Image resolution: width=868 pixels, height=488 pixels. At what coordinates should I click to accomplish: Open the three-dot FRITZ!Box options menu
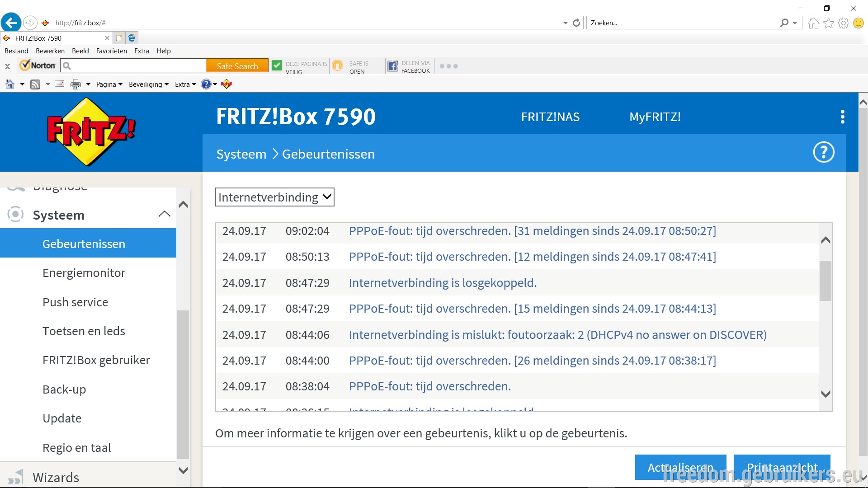point(842,117)
